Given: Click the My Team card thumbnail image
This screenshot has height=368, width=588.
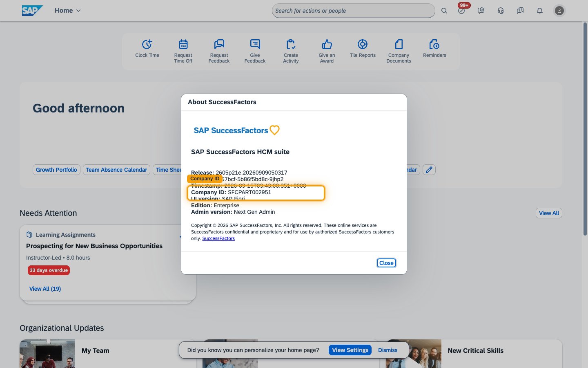Looking at the screenshot, I should click(47, 354).
